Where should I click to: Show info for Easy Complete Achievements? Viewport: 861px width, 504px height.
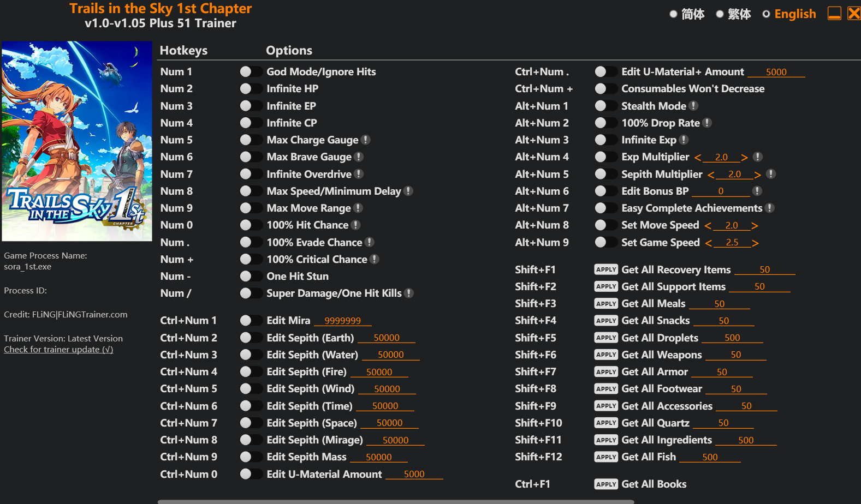click(x=770, y=208)
